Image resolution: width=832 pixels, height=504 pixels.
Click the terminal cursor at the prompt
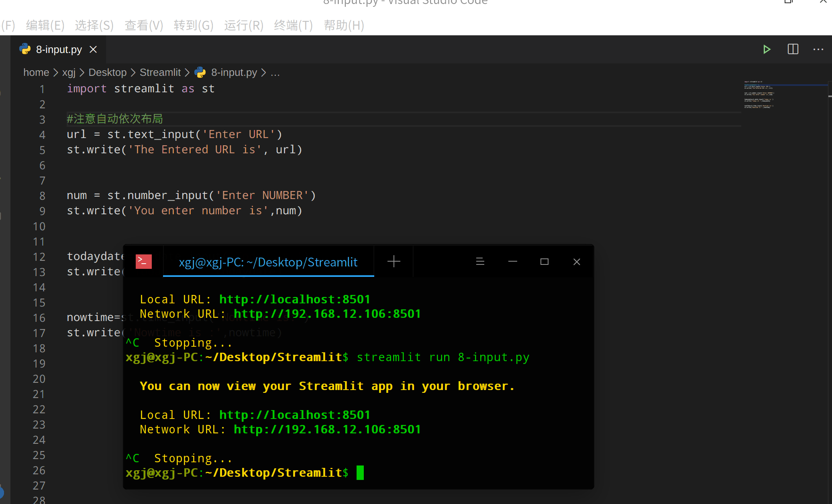click(x=360, y=473)
